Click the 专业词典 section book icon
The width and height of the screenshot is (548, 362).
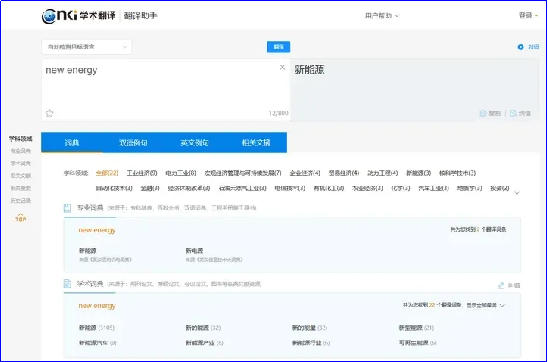67,208
